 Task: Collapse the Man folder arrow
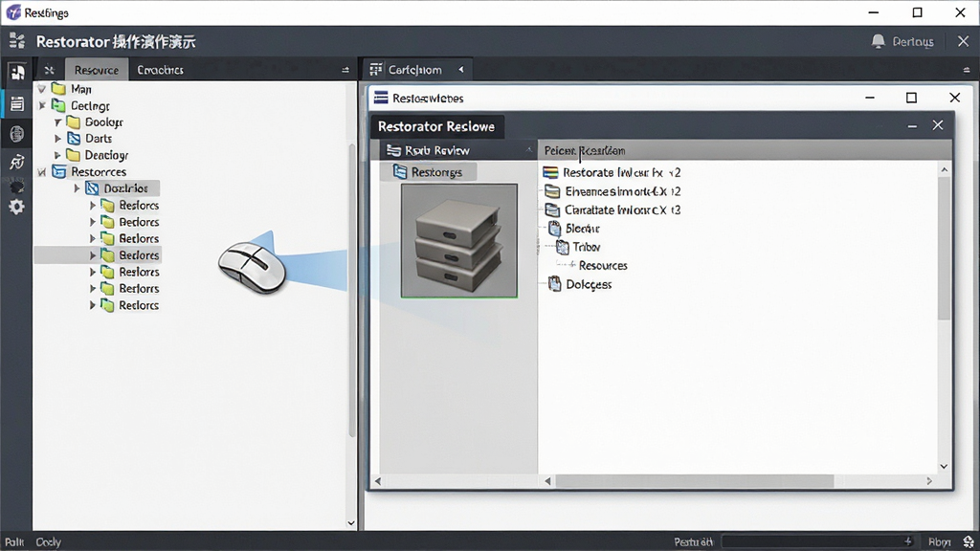click(42, 89)
